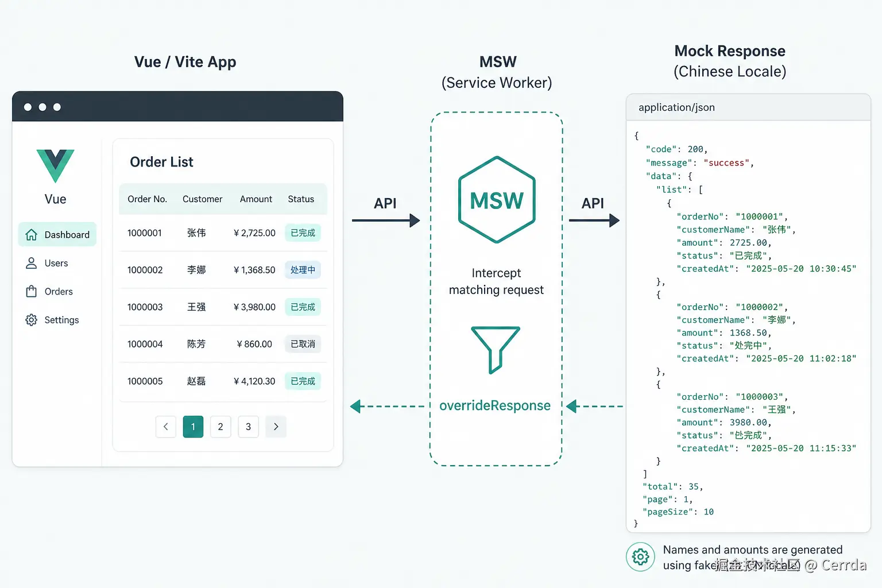Click the Amount column header
This screenshot has width=882, height=588.
(256, 199)
